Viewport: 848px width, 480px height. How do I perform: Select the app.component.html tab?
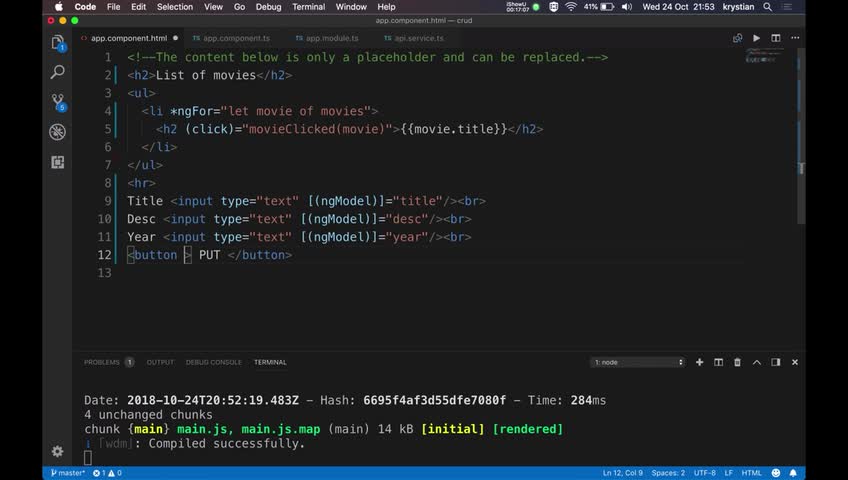tap(129, 38)
